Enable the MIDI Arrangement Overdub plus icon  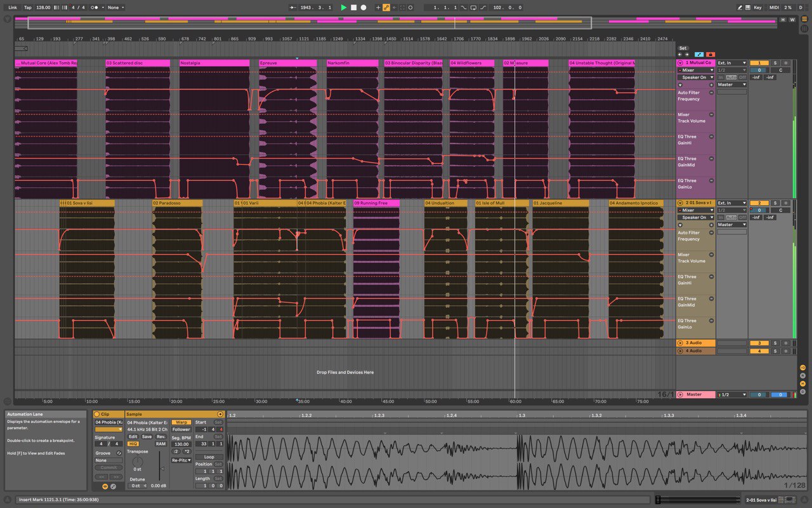pos(378,8)
